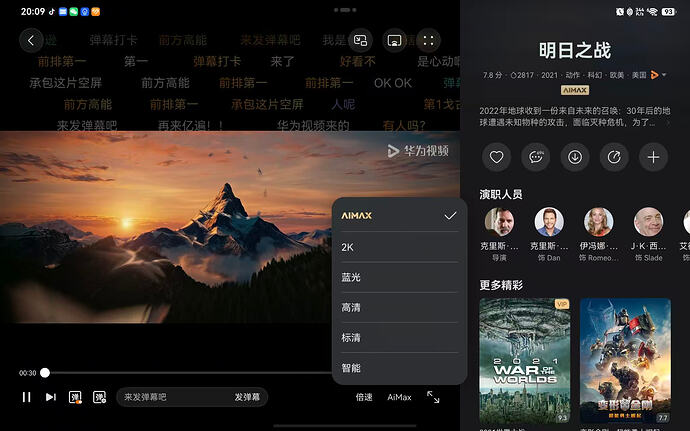
Task: Select 高清 quality option
Action: click(x=400, y=307)
